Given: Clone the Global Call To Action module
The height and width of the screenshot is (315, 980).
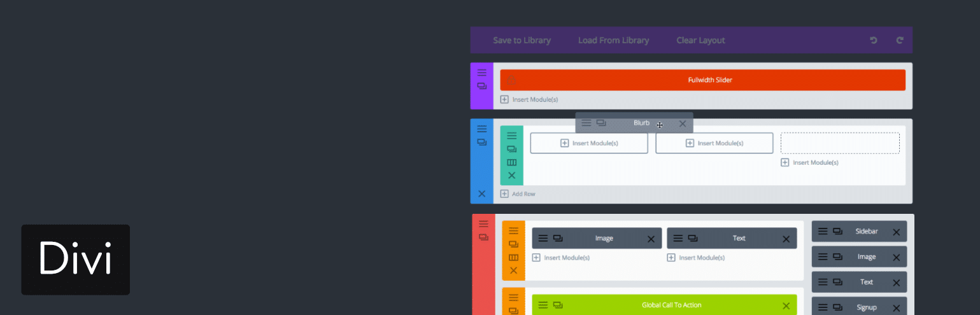Looking at the screenshot, I should coord(558,305).
